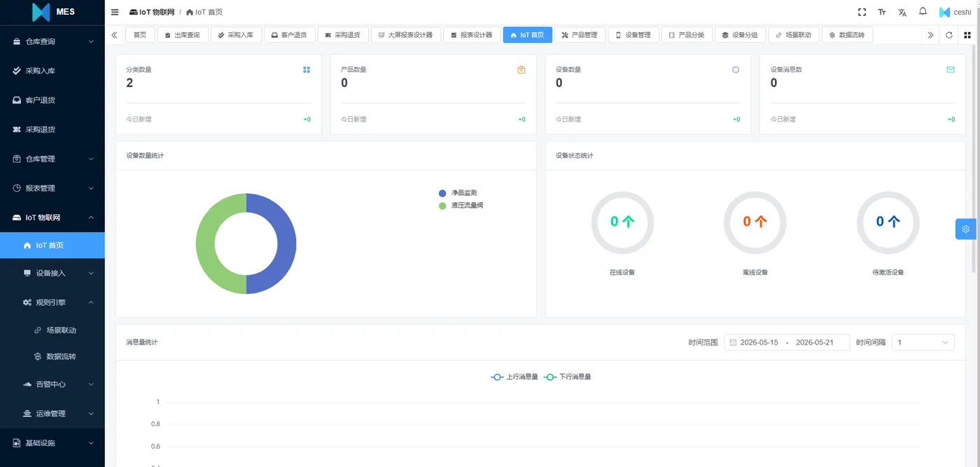Click the 设备数量 card chip icon
980x467 pixels.
[736, 69]
